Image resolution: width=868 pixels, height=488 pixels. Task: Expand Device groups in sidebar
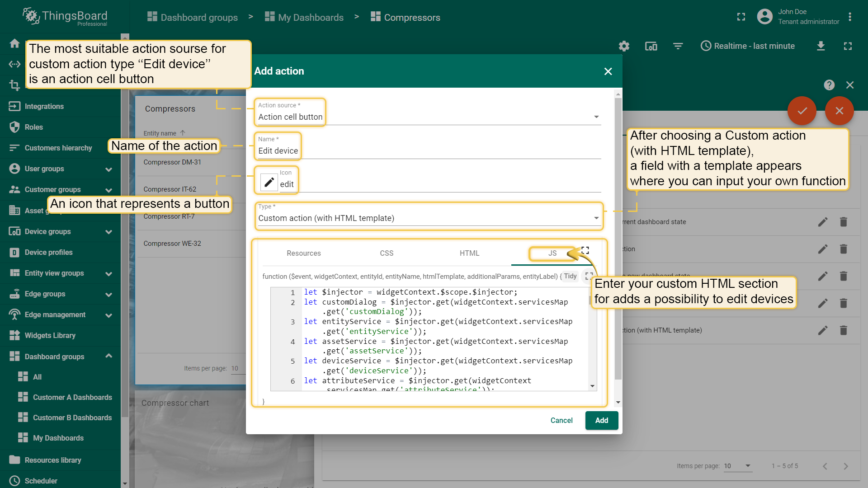click(108, 232)
